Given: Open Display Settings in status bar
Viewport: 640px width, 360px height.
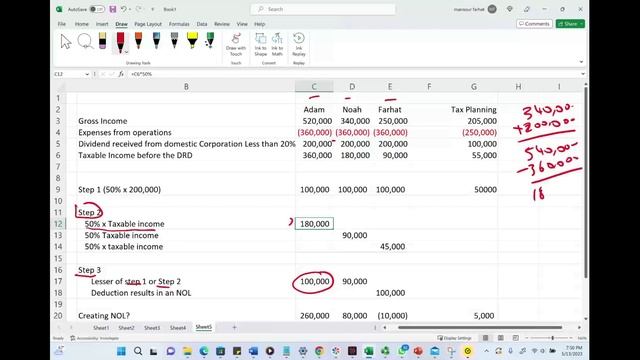Looking at the screenshot, I should coord(454,338).
